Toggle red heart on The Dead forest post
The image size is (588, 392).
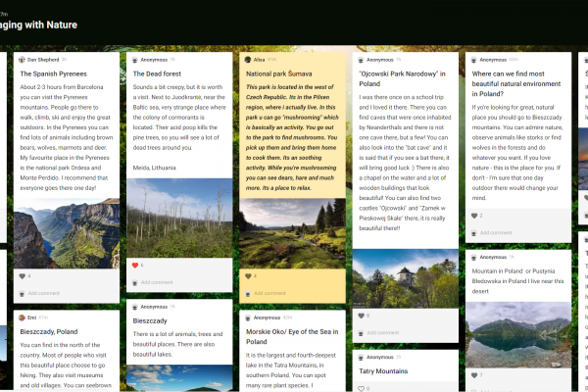point(135,266)
